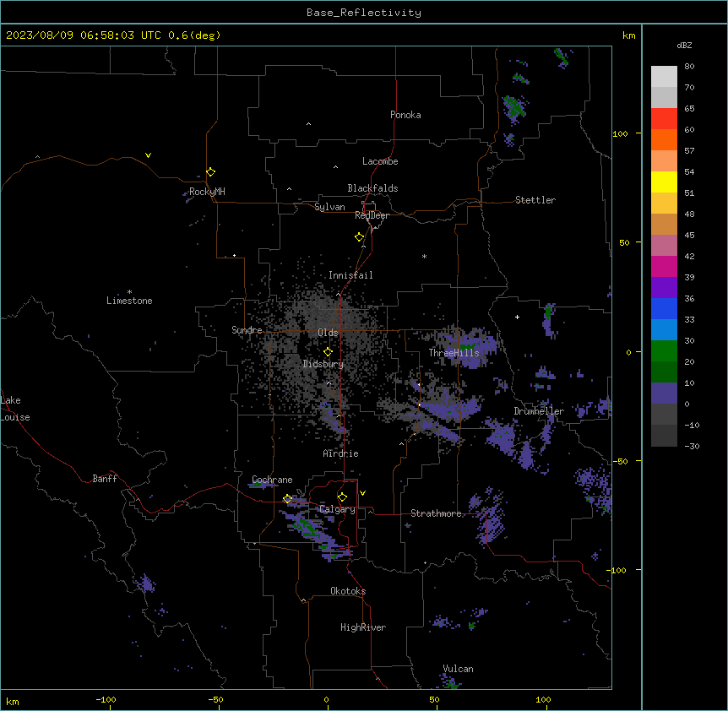Screen dimensions: 728x711
Task: Click the Banff map label
Action: (x=105, y=479)
